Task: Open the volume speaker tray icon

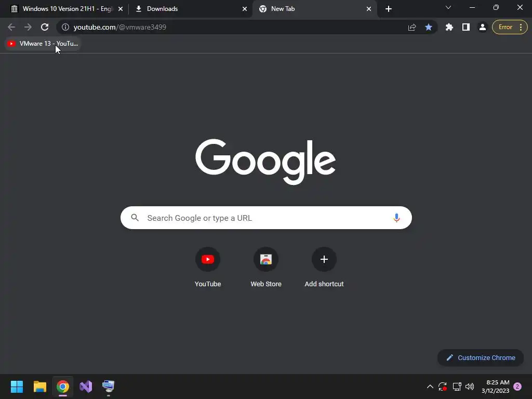Action: tap(470, 387)
